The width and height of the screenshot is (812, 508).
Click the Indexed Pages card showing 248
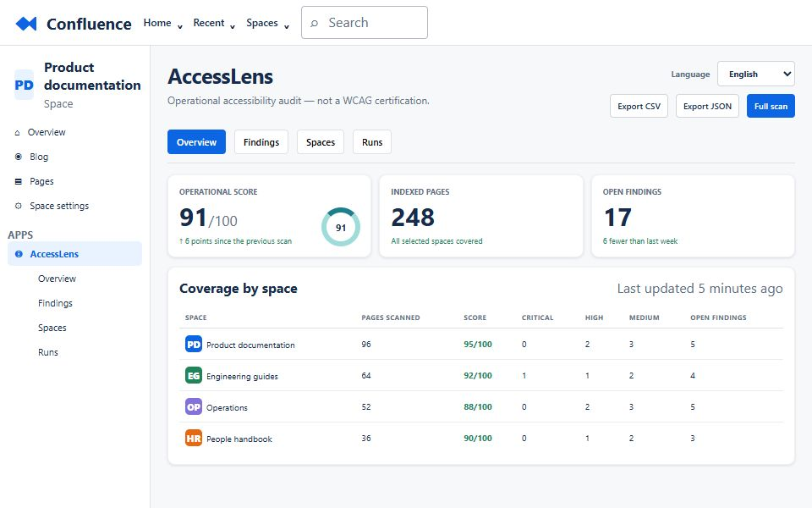(481, 216)
